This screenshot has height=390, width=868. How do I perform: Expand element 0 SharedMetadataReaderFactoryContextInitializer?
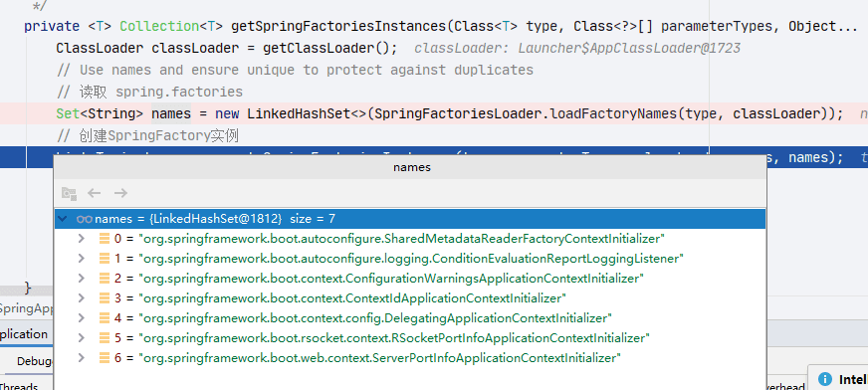coord(82,239)
